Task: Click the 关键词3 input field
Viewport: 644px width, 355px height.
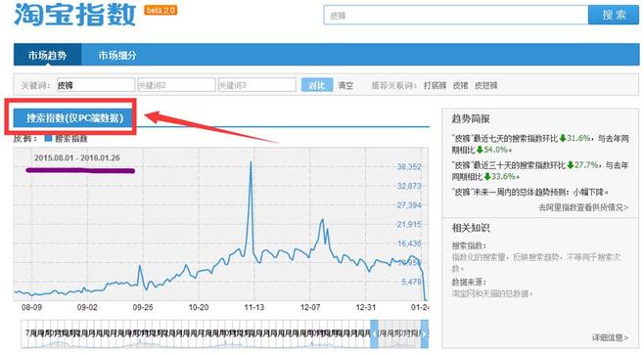Action: point(256,85)
